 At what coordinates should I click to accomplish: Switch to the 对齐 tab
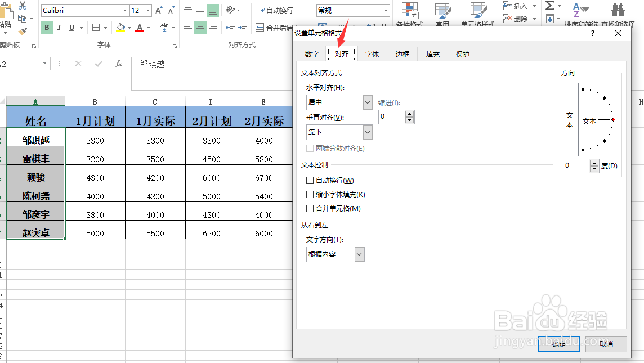point(341,54)
